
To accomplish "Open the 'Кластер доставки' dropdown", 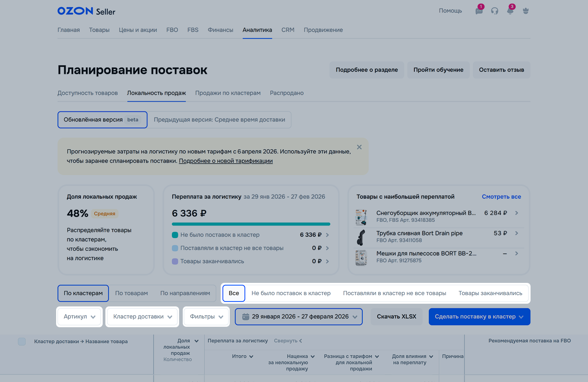I will [143, 317].
